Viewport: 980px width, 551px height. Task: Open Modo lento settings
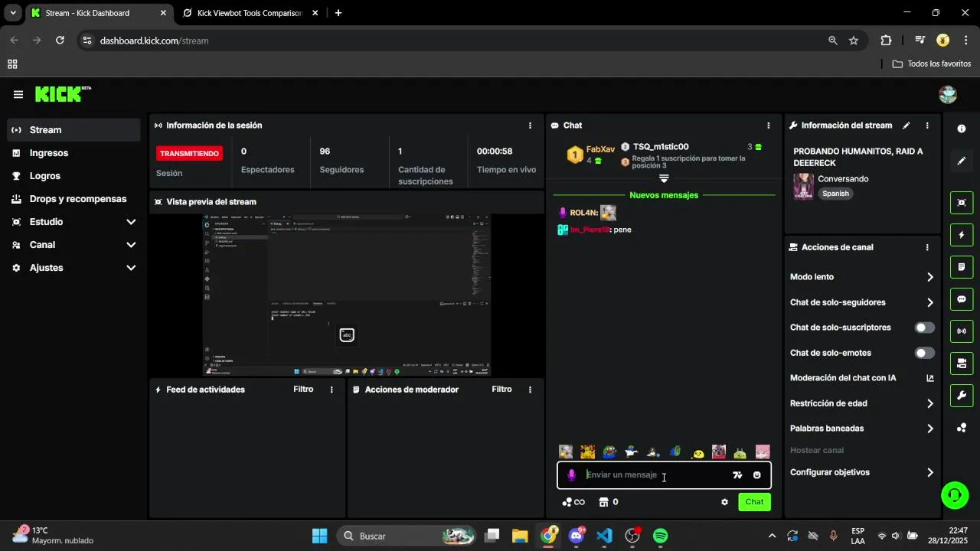click(x=862, y=277)
